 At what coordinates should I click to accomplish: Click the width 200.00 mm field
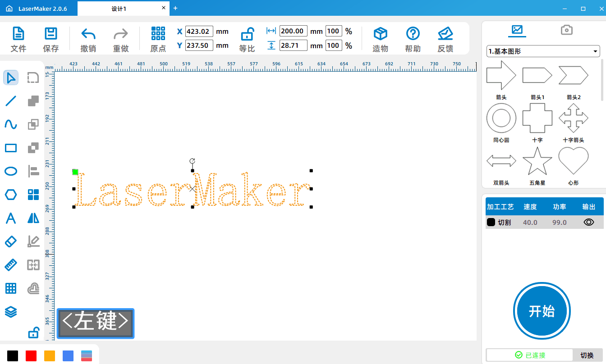pyautogui.click(x=294, y=31)
